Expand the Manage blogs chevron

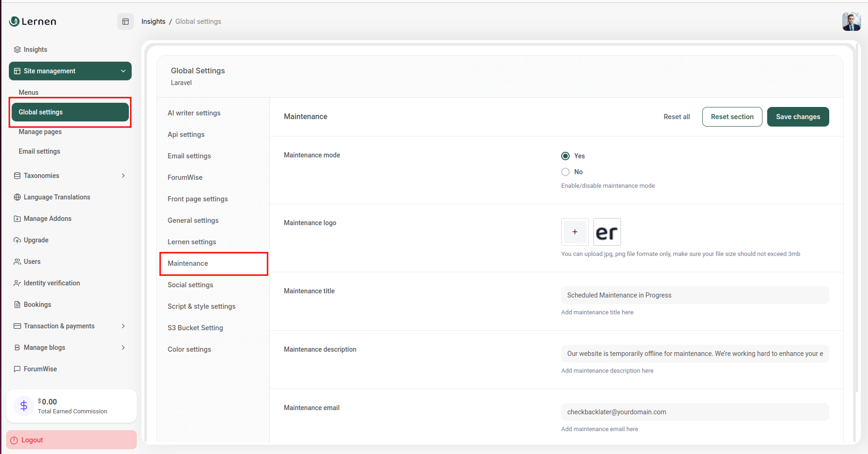[x=123, y=348]
